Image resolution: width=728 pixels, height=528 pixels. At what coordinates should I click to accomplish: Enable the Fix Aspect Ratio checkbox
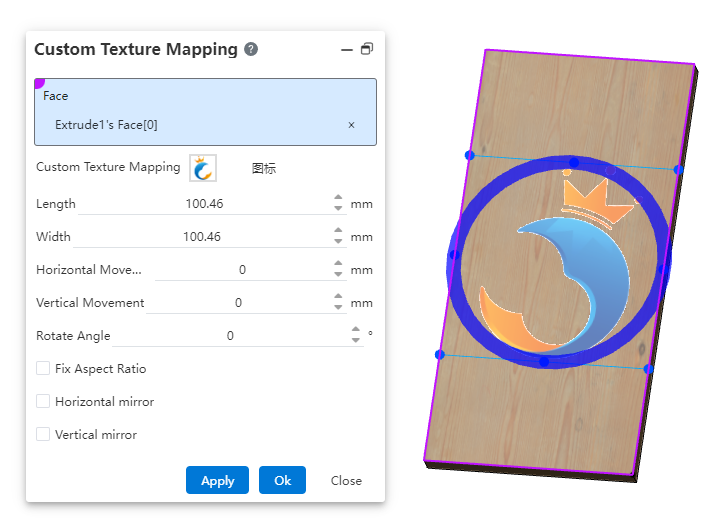(x=43, y=369)
